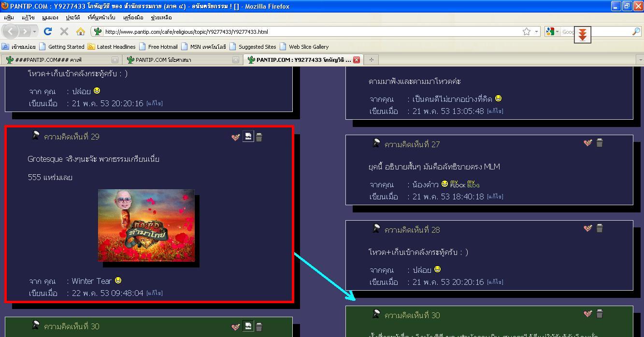This screenshot has width=644, height=337.
Task: Open the Suggested Sites bookmark
Action: point(253,47)
